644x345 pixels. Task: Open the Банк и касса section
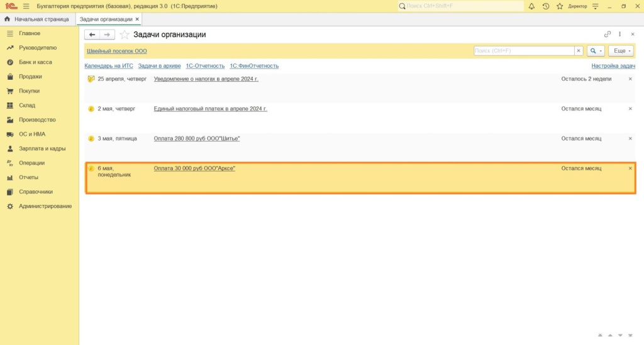(x=35, y=62)
